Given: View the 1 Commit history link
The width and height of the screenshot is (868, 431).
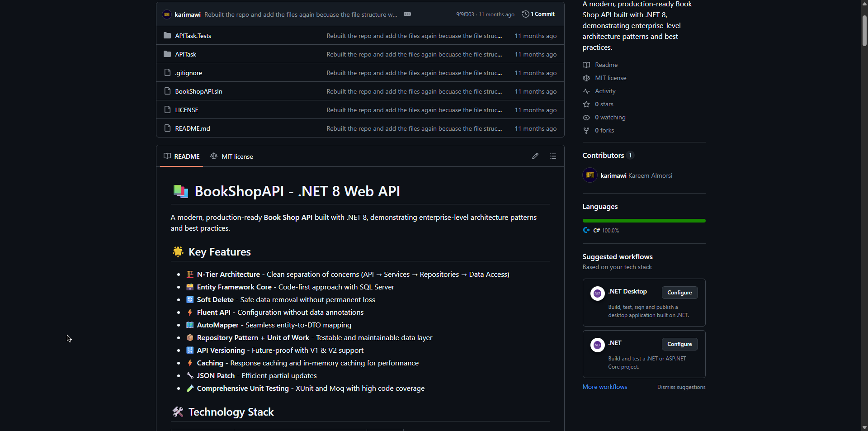Looking at the screenshot, I should pos(538,14).
